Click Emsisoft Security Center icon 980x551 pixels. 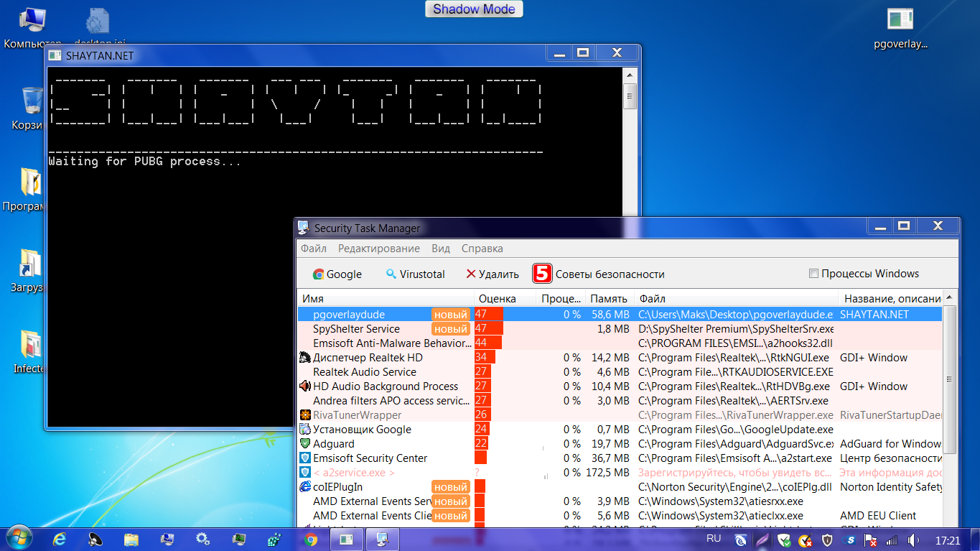(304, 458)
